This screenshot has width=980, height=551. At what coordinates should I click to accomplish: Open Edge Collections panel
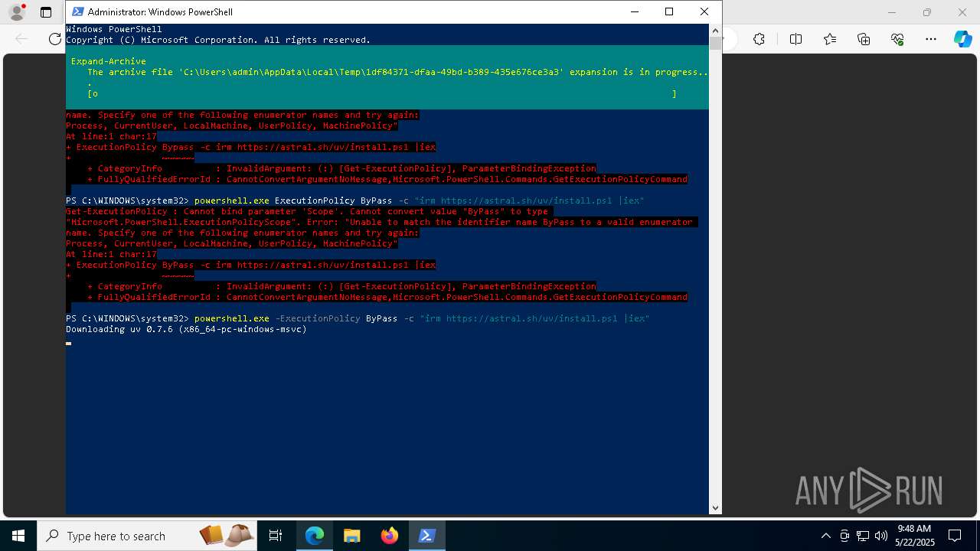[864, 39]
